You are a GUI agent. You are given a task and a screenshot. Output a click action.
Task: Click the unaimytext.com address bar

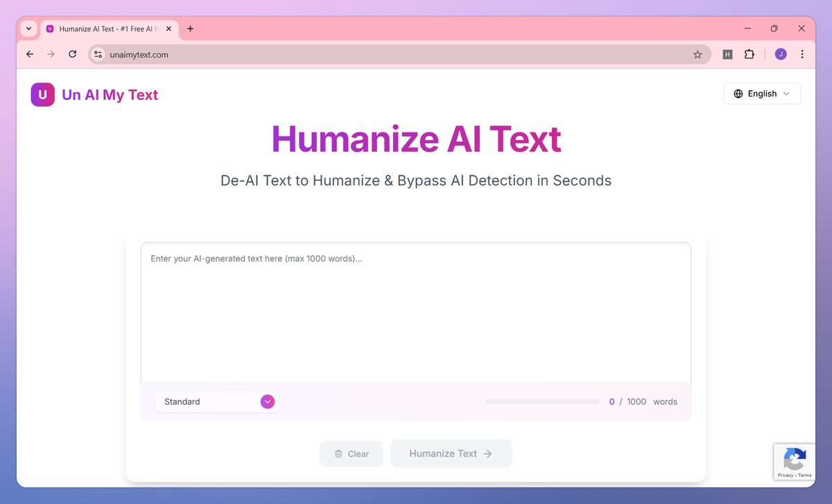coord(399,54)
